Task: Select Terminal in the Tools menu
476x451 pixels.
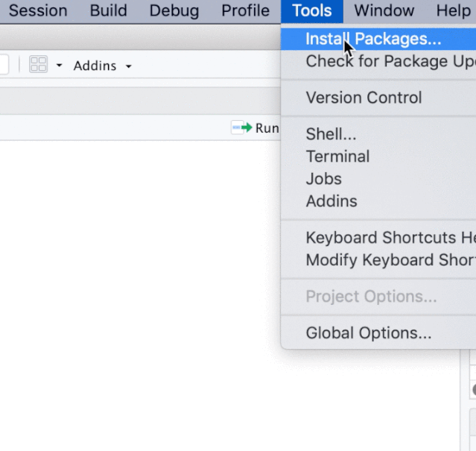Action: [337, 157]
